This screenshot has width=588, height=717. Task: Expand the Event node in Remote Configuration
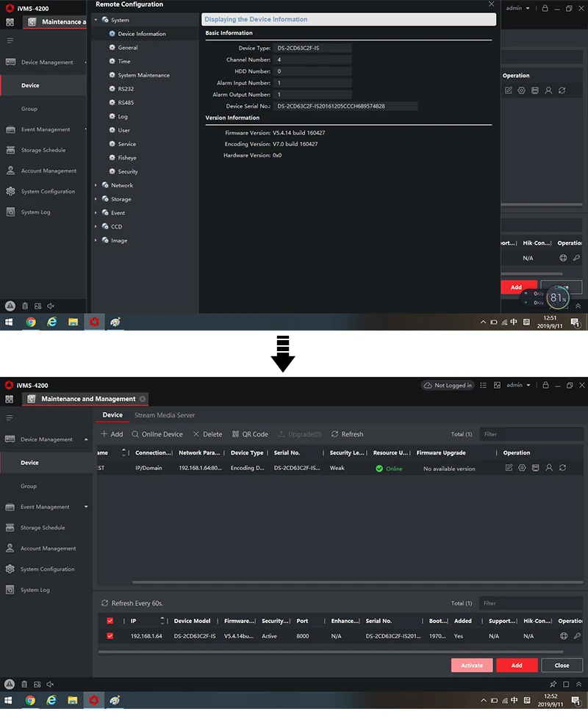[96, 212]
